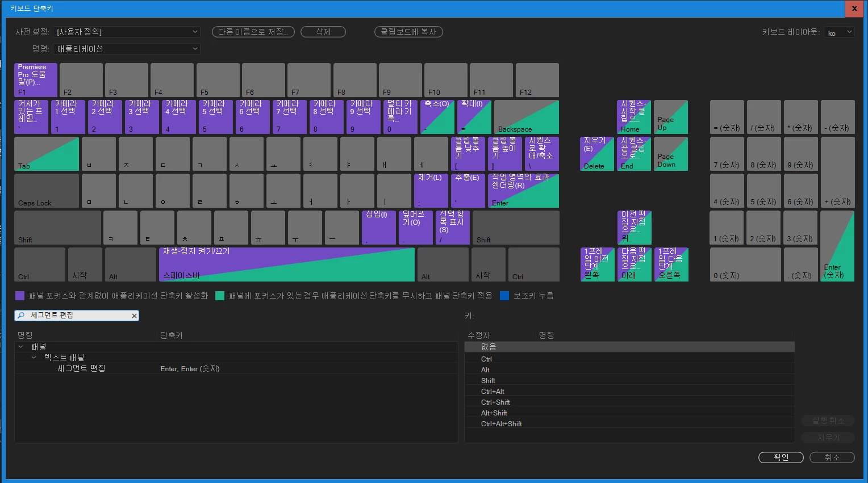Select the 확대(I) equals key
Image resolution: width=868 pixels, height=483 pixels.
[474, 117]
